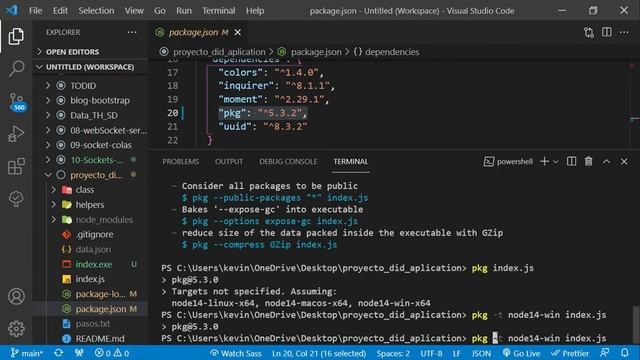Change the LF end of line sequence

[457, 353]
